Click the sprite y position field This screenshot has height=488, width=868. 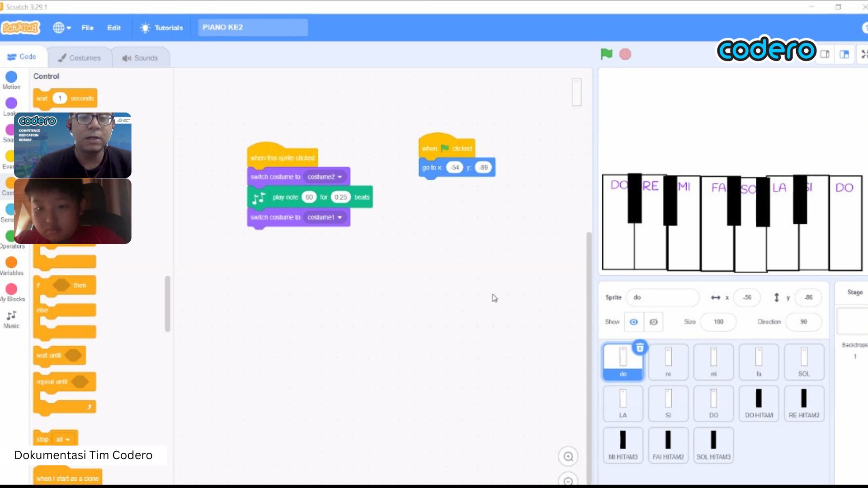pyautogui.click(x=808, y=297)
